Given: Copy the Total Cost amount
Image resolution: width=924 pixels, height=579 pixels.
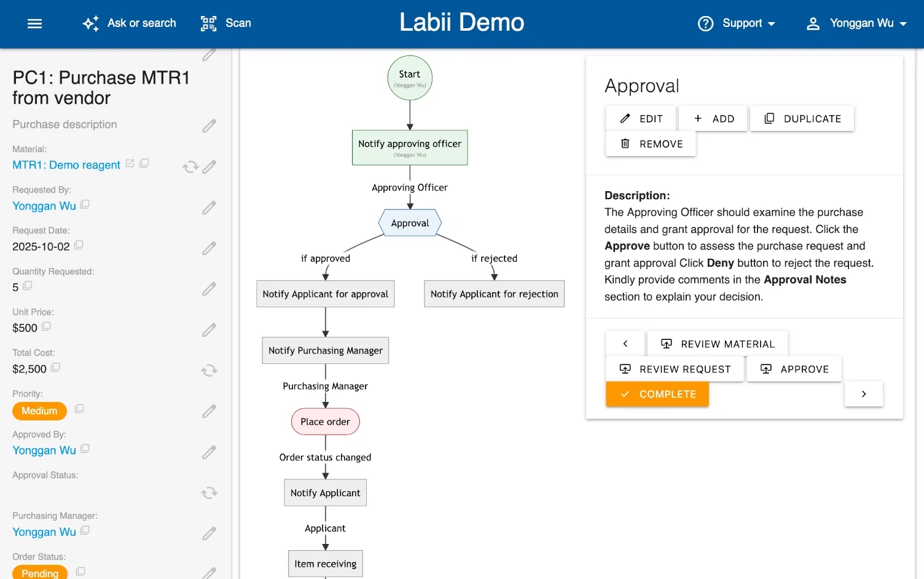Looking at the screenshot, I should pyautogui.click(x=56, y=368).
